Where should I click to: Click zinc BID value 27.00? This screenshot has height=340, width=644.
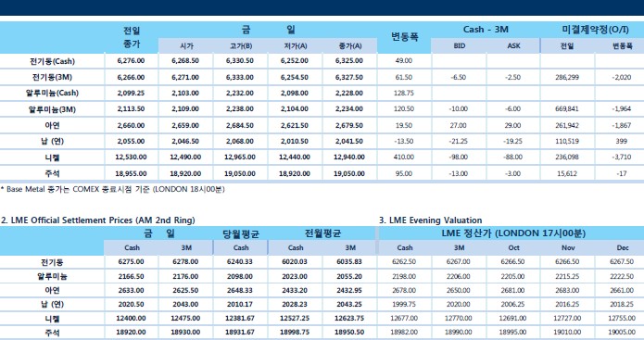[458, 125]
